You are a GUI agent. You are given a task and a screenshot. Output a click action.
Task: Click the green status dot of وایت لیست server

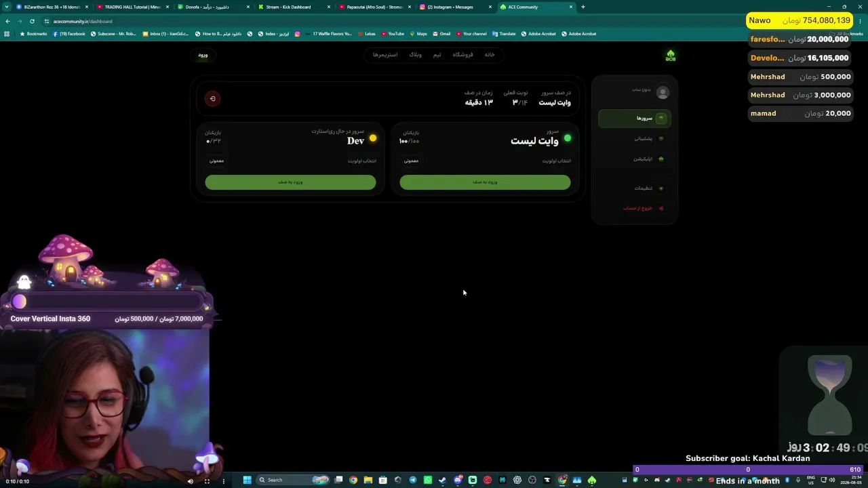coord(568,138)
